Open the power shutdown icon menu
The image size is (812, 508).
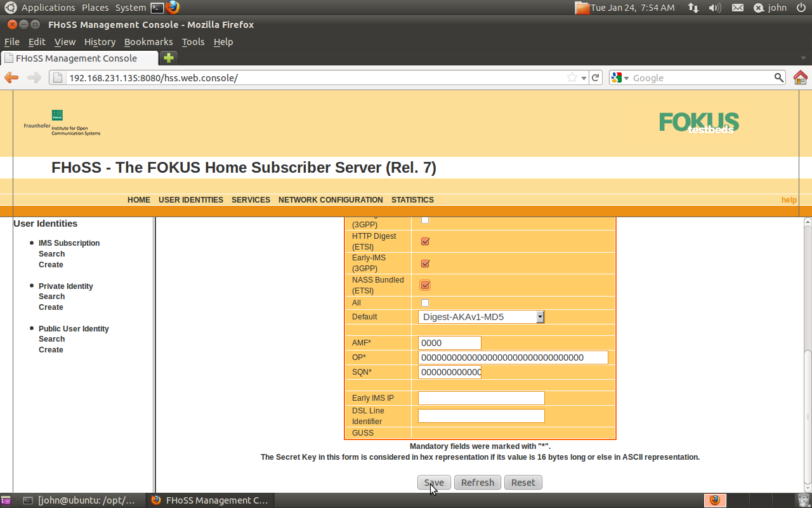(x=801, y=8)
